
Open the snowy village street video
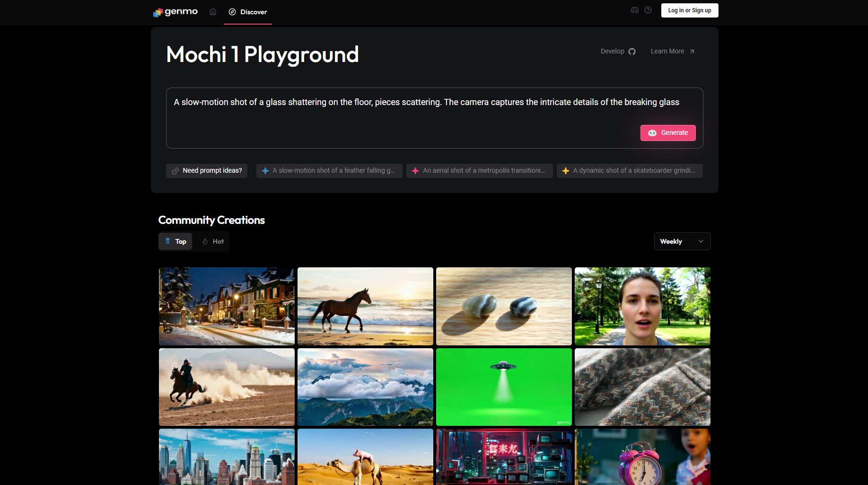(x=227, y=306)
